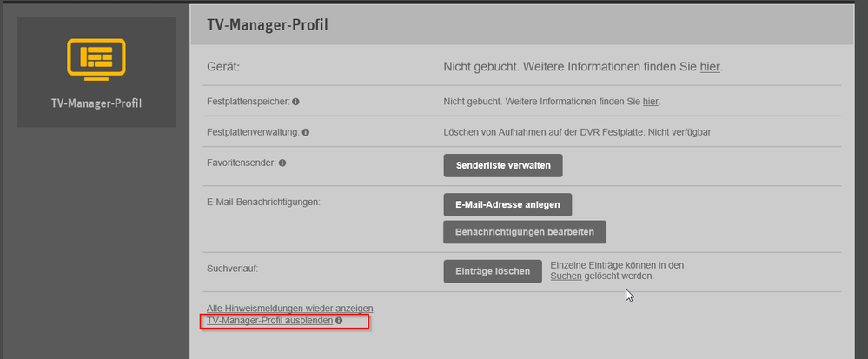This screenshot has width=868, height=359.
Task: Click the Favoritensender: label
Action: [242, 163]
